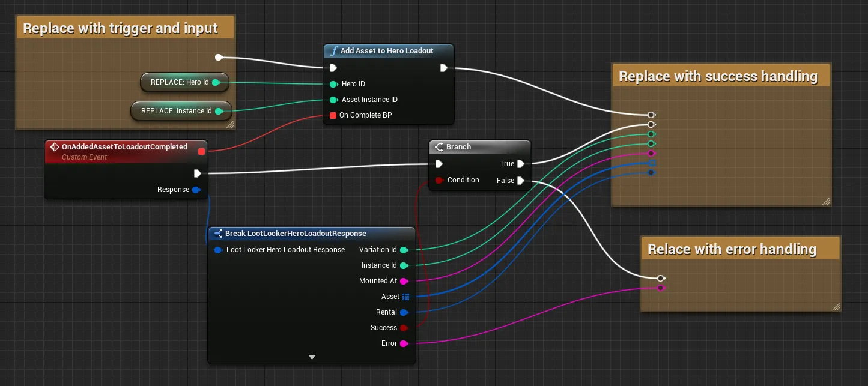The image size is (868, 386).
Task: Select the REPLACE: Instance Id variable node
Action: (181, 111)
